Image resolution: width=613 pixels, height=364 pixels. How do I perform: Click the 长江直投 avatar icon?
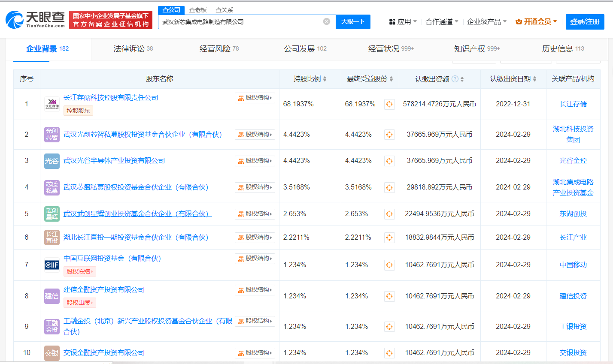coord(52,238)
